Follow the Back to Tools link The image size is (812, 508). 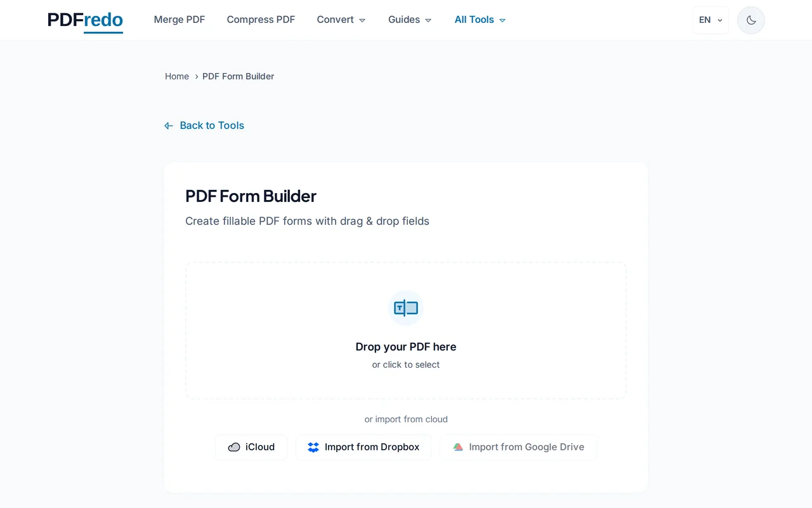coord(211,125)
